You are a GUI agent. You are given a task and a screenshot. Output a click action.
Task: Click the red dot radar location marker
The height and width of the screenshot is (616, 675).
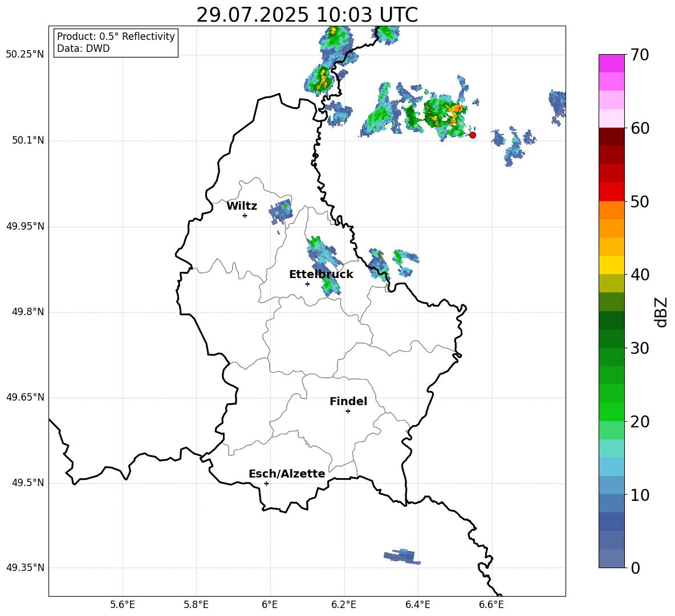click(x=473, y=135)
